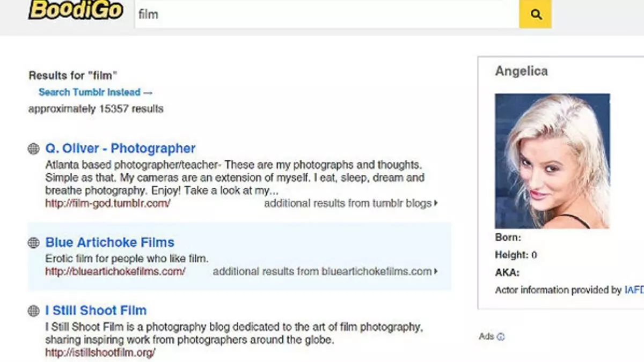Visit the film-god.tumblr.com URL
This screenshot has width=644, height=362.
(107, 203)
